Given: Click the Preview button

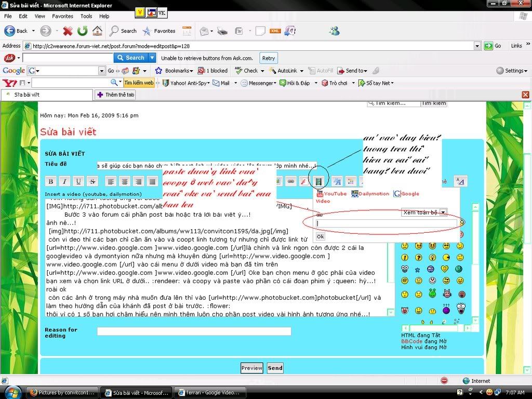Looking at the screenshot, I should pyautogui.click(x=252, y=368).
